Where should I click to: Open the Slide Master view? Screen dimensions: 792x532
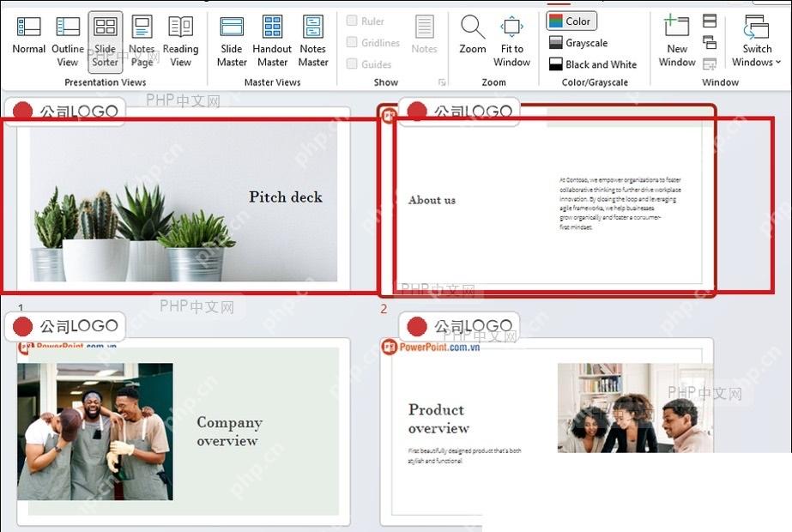[232, 42]
